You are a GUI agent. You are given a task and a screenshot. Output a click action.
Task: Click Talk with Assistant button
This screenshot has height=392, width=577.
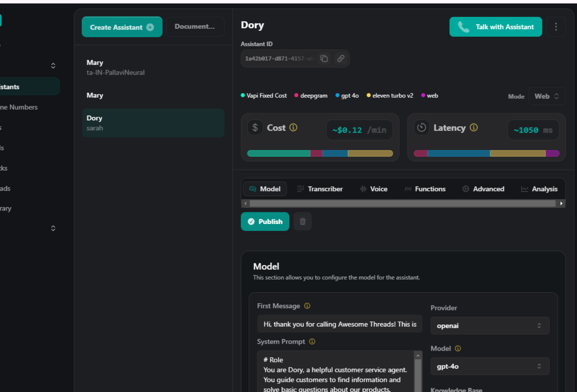coord(496,27)
